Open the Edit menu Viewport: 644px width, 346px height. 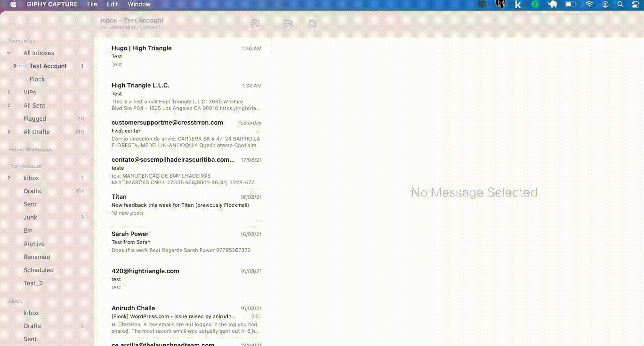(113, 4)
